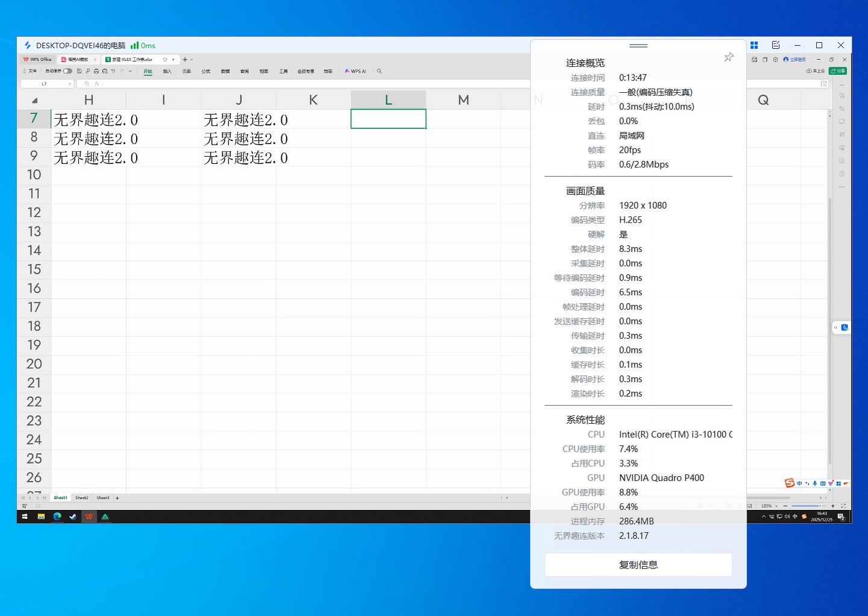Click the undo icon in toolbar

pos(113,71)
